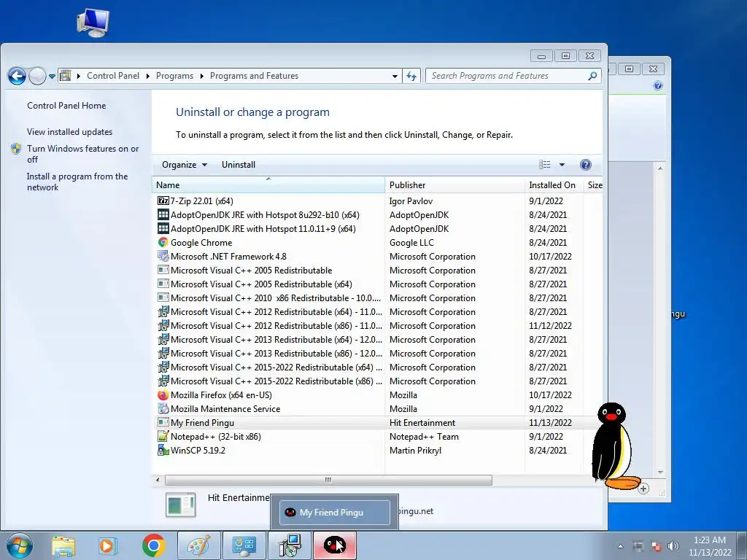Screen dimensions: 747x560
Task: Click the 7-Zip program icon in list
Action: click(163, 201)
